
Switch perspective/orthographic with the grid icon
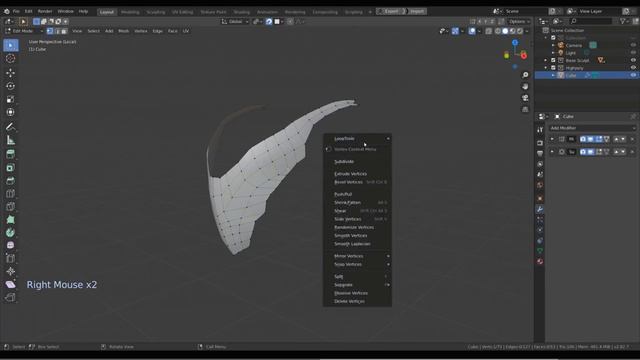coord(525,109)
